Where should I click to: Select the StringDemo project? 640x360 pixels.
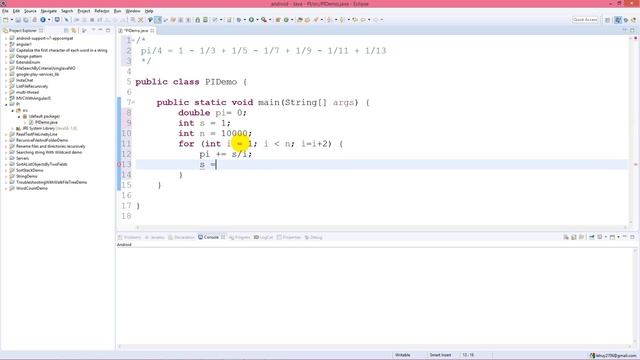(x=26, y=176)
